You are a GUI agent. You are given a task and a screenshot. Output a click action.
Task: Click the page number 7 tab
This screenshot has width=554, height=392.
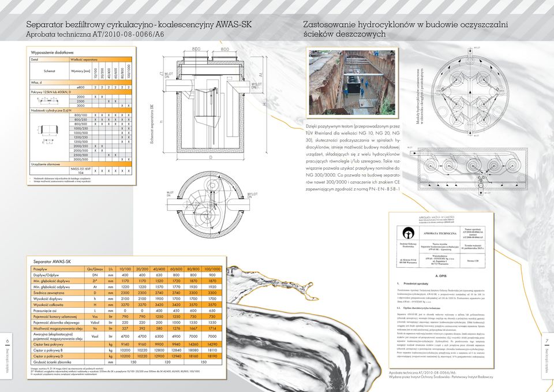pos(546,355)
